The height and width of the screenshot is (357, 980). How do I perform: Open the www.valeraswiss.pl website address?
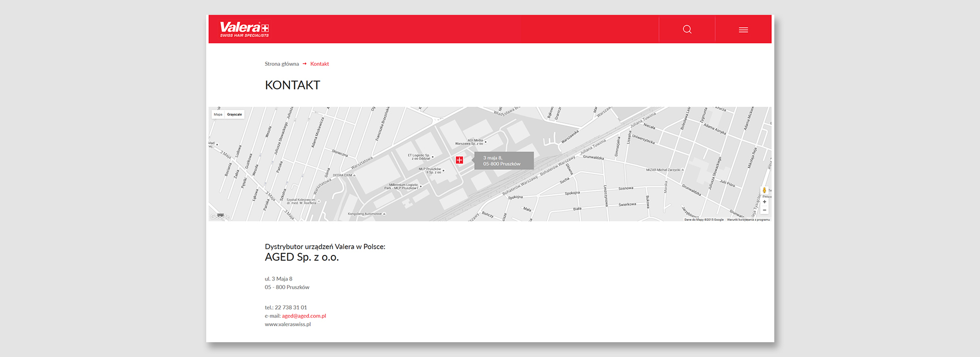(288, 324)
